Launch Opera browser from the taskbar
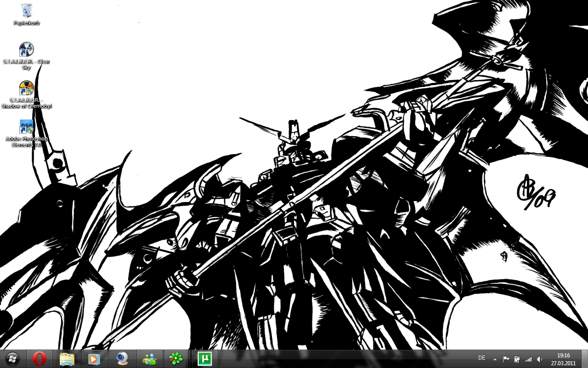The image size is (588, 368). tap(40, 359)
